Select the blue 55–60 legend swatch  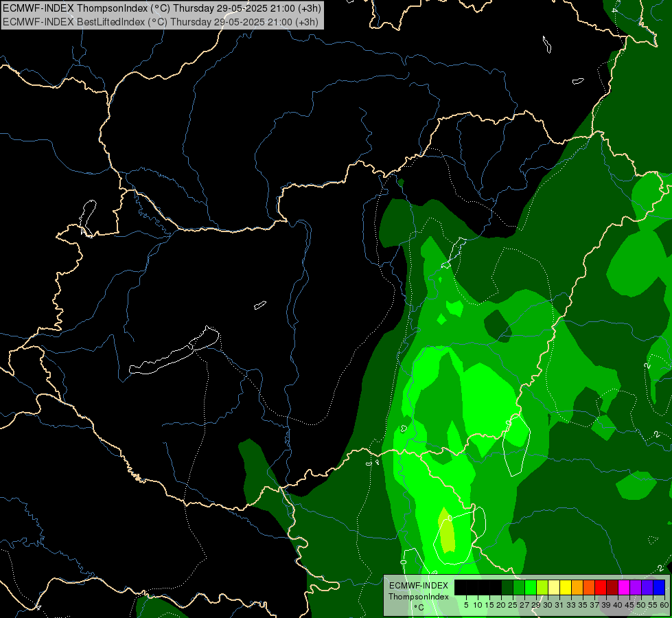pyautogui.click(x=659, y=587)
